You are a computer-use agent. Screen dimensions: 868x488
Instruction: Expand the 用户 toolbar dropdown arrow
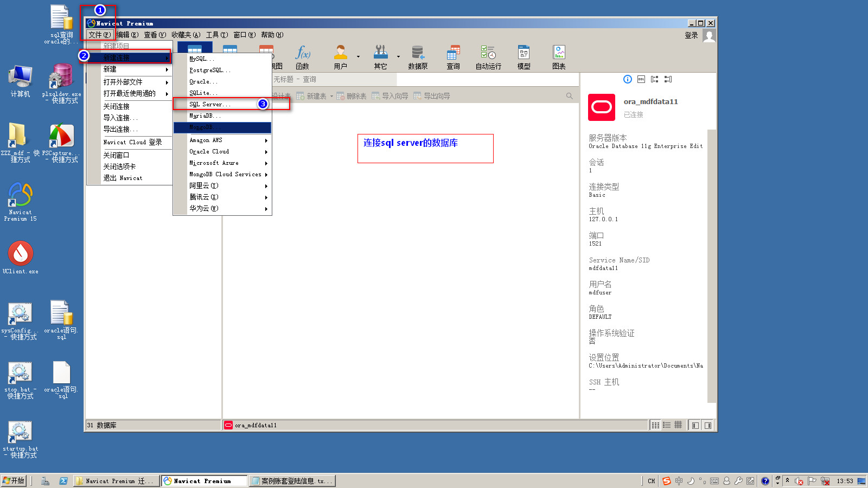point(358,56)
